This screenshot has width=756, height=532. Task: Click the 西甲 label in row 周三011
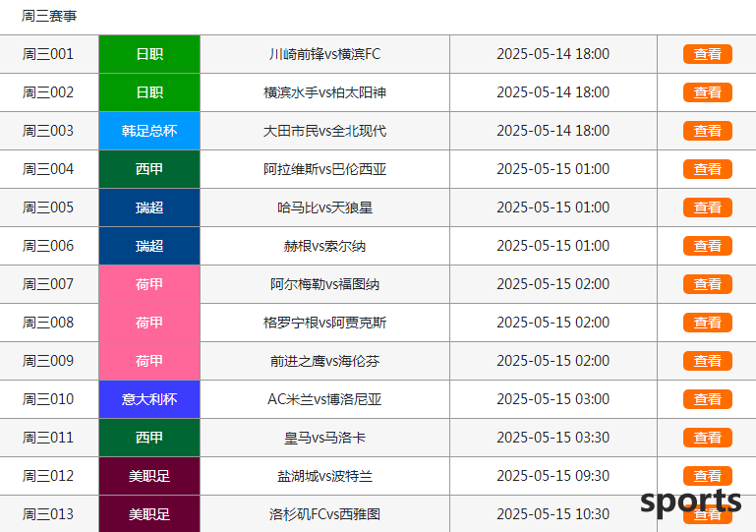[x=149, y=438]
